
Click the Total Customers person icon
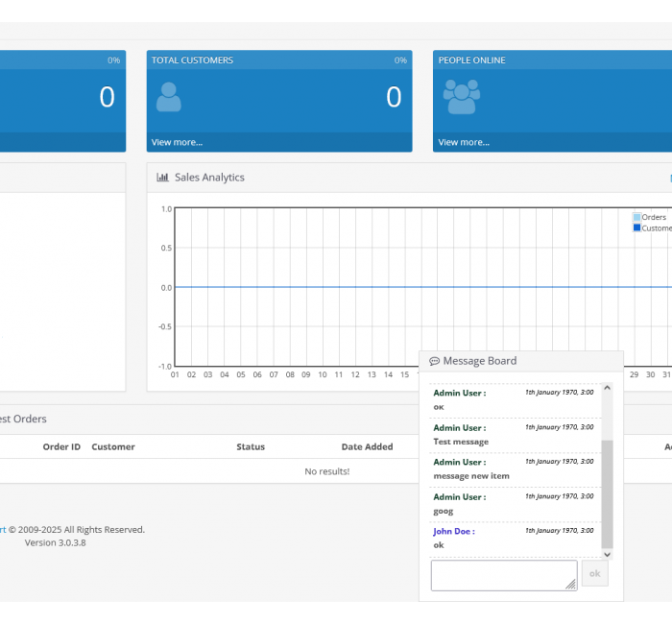pyautogui.click(x=168, y=97)
